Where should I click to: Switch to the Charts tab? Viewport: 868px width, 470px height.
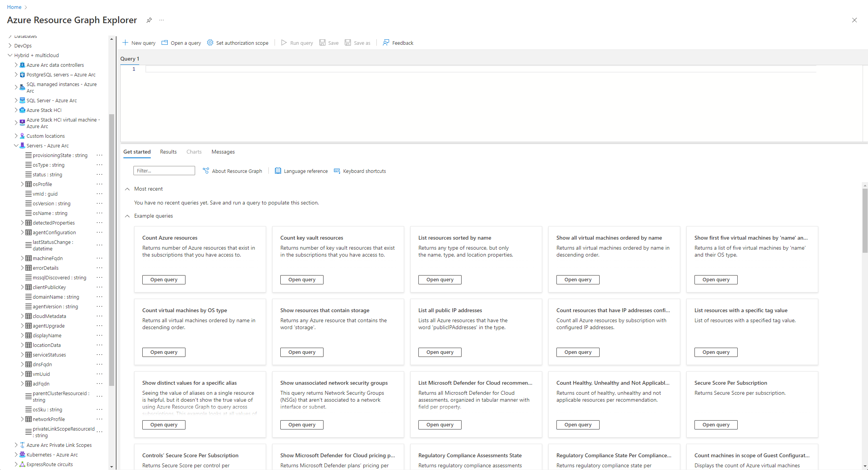click(194, 152)
